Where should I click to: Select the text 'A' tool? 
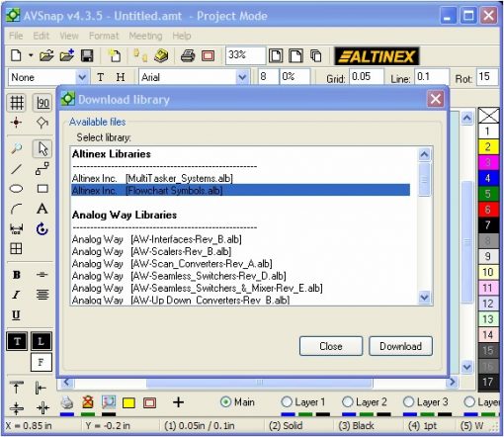[42, 209]
